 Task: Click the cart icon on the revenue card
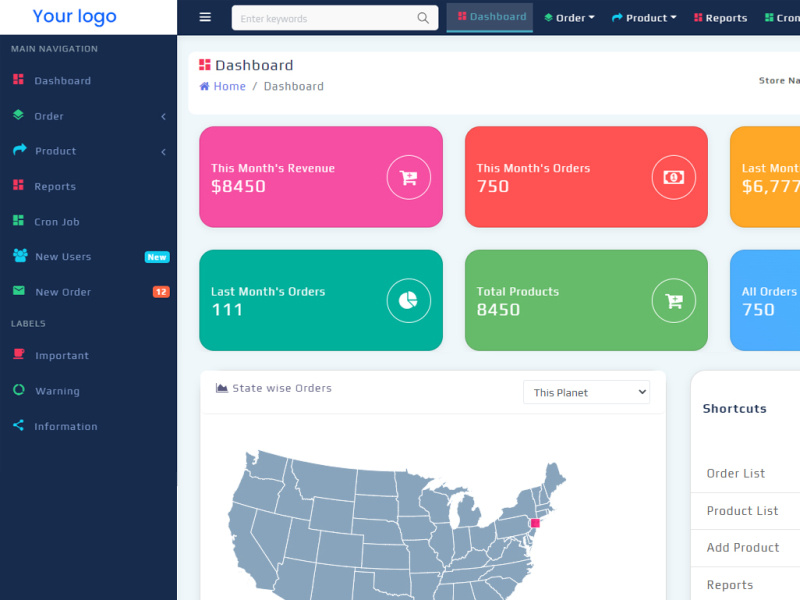[x=407, y=176]
